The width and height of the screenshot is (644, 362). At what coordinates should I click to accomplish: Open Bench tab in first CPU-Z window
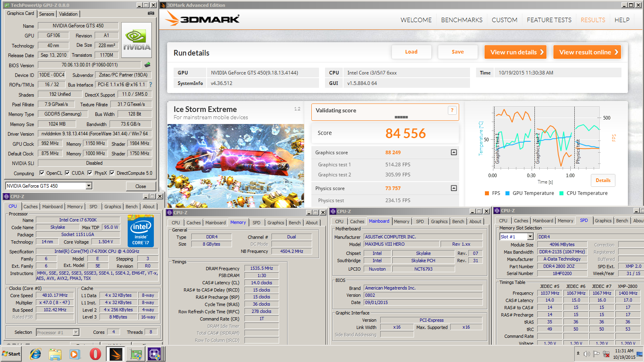pos(132,207)
